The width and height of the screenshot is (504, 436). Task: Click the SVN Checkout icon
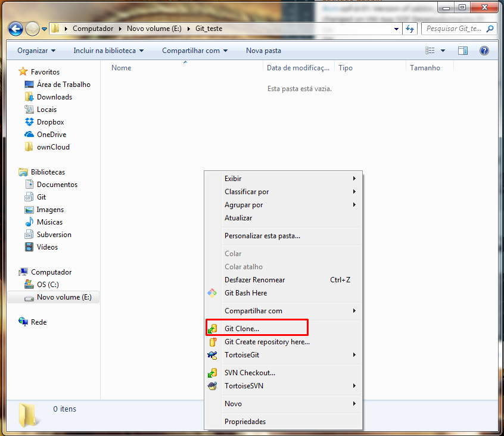[x=212, y=373]
